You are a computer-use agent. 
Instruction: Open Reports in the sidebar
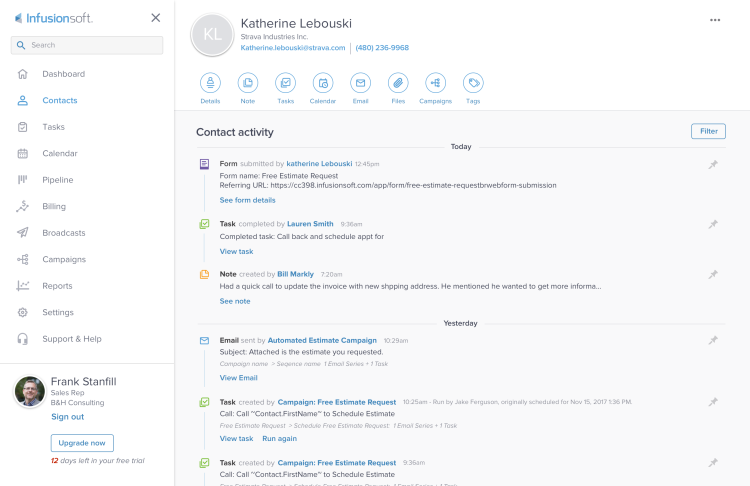pos(57,286)
